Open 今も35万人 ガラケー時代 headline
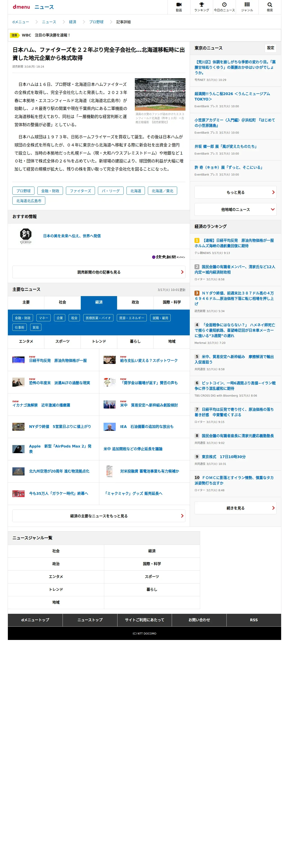Screen dimensions: 289x868 [59, 494]
